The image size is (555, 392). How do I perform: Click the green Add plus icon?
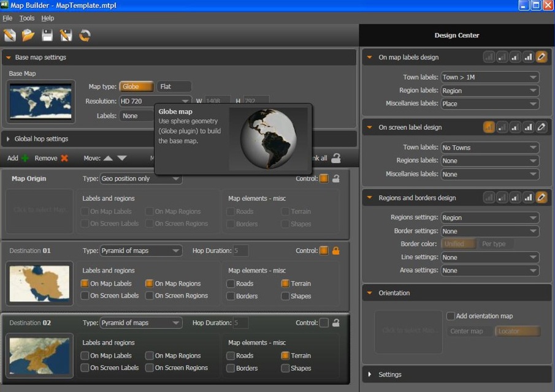pyautogui.click(x=25, y=158)
